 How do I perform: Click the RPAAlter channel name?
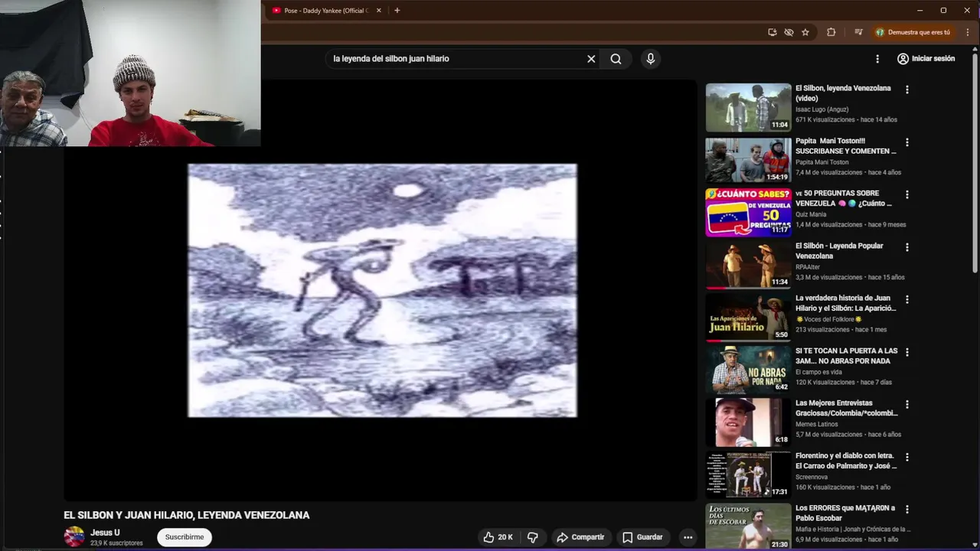tap(808, 267)
